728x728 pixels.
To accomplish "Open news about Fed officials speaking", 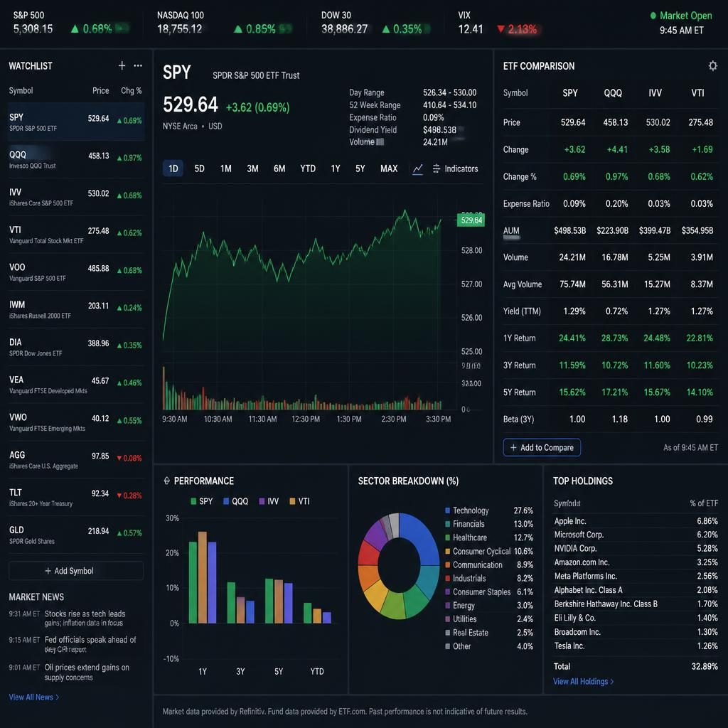I will tap(90, 644).
